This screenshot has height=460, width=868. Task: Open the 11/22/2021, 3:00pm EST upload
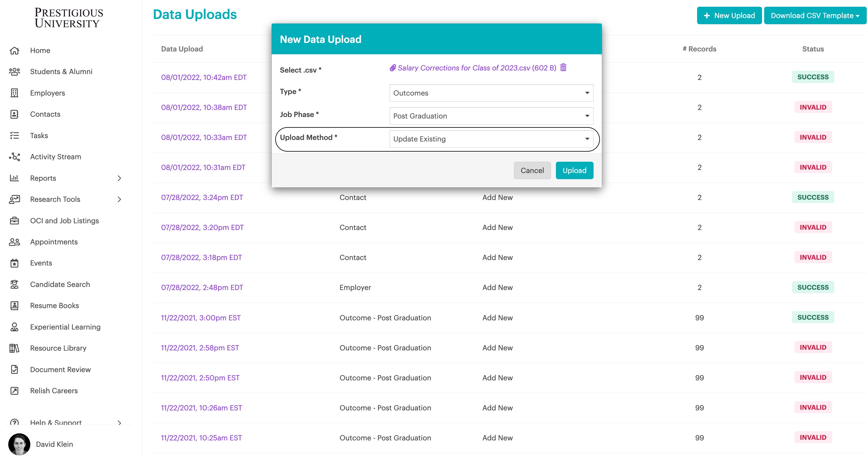201,318
